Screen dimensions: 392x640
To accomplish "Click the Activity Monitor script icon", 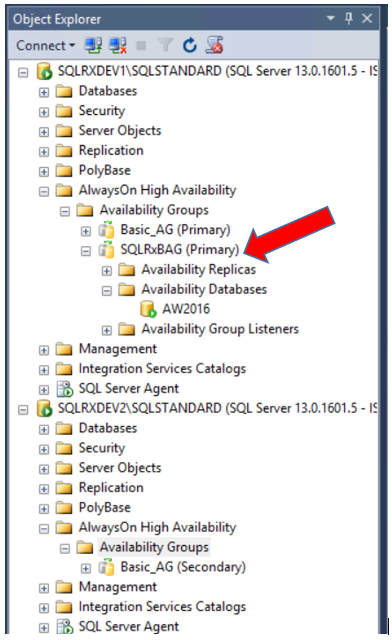I will click(214, 45).
